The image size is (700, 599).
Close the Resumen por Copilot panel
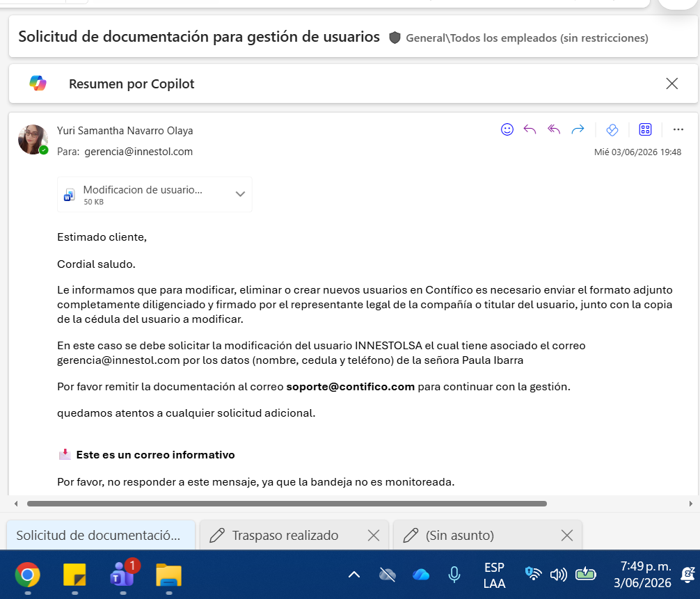point(672,83)
